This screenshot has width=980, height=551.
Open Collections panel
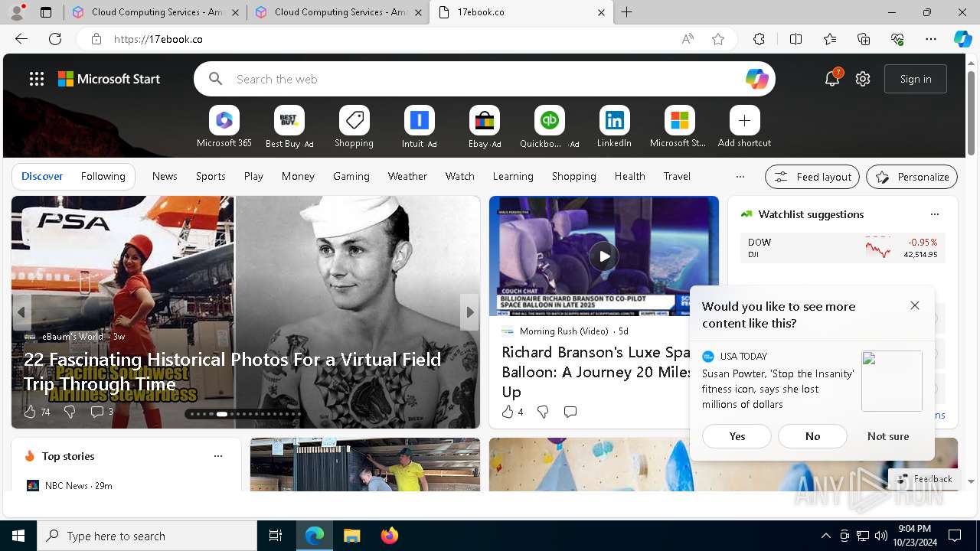864,39
